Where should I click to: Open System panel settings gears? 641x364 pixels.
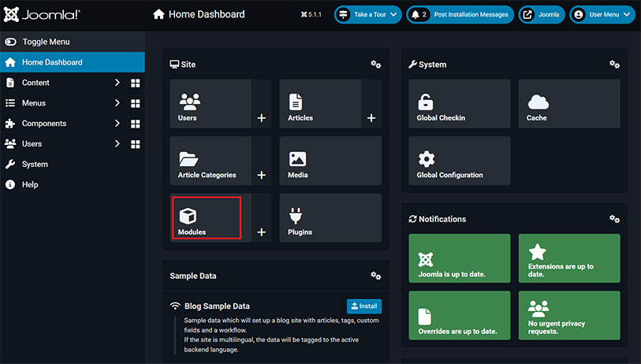tap(614, 65)
